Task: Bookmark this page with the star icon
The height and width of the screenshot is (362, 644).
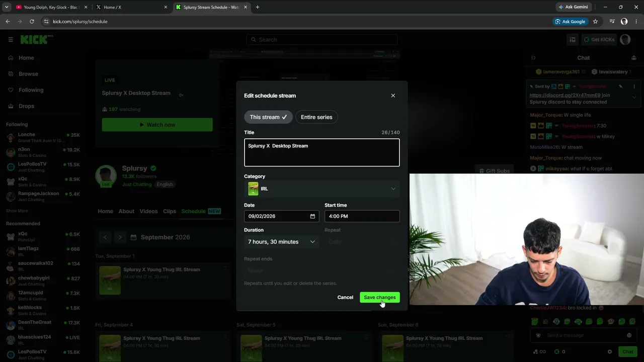Action: (595, 22)
